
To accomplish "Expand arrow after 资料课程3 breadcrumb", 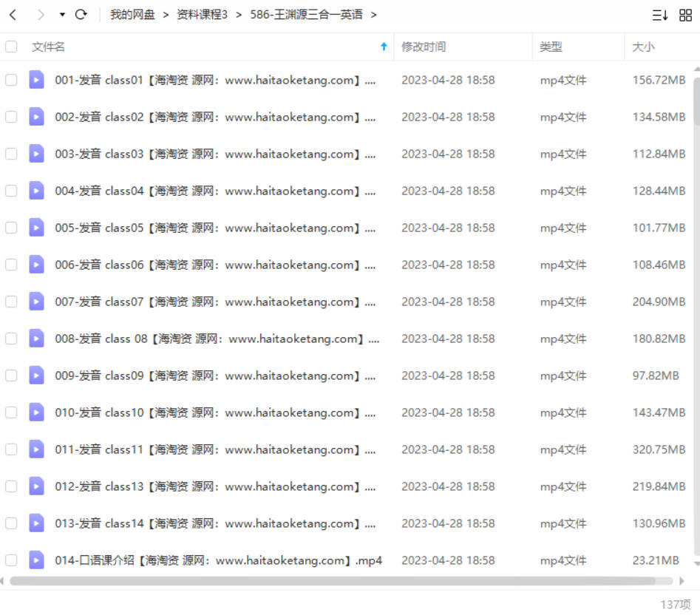I will (x=239, y=16).
